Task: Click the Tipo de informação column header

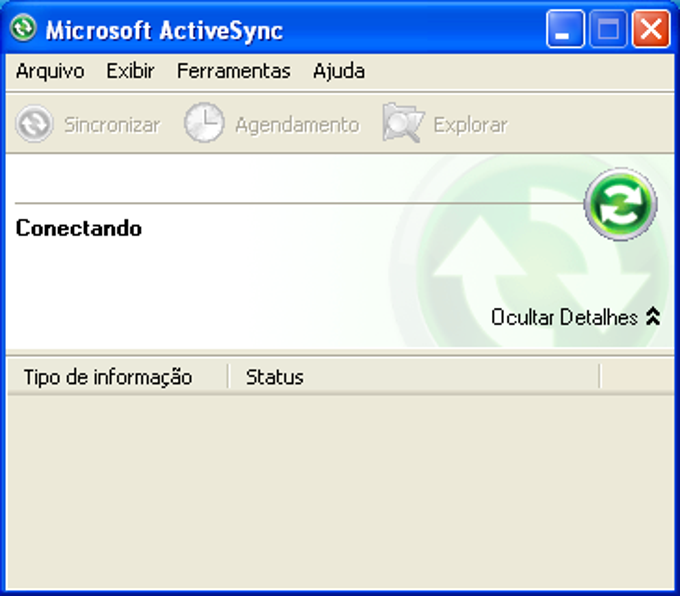Action: [118, 377]
